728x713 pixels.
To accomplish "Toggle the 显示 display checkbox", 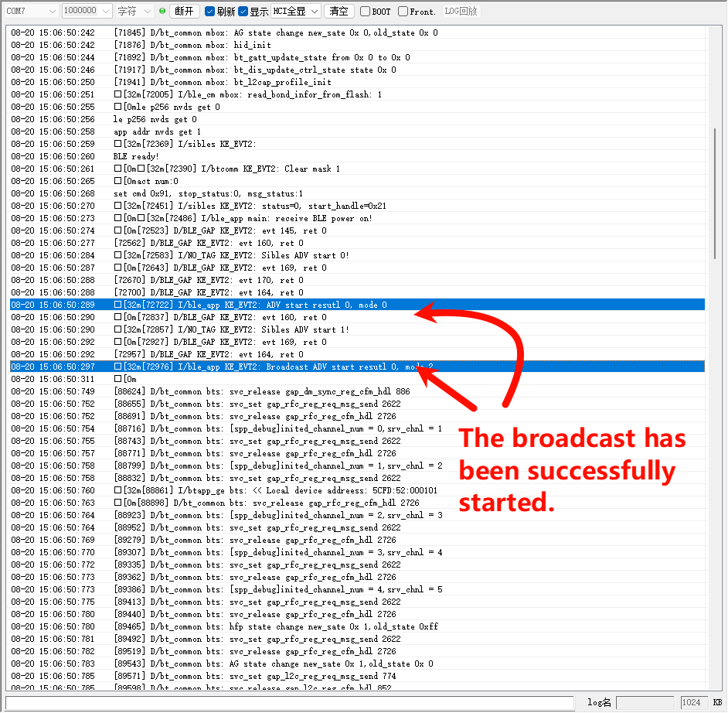I will coord(243,12).
